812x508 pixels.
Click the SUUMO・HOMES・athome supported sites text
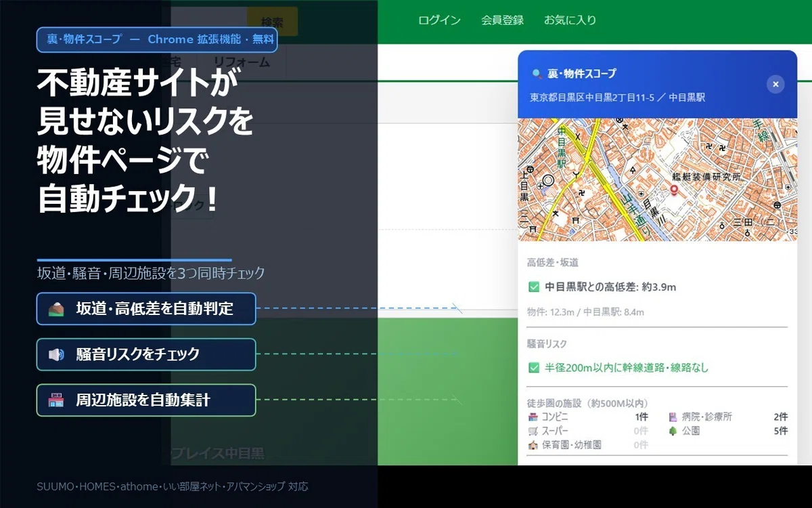tap(173, 486)
